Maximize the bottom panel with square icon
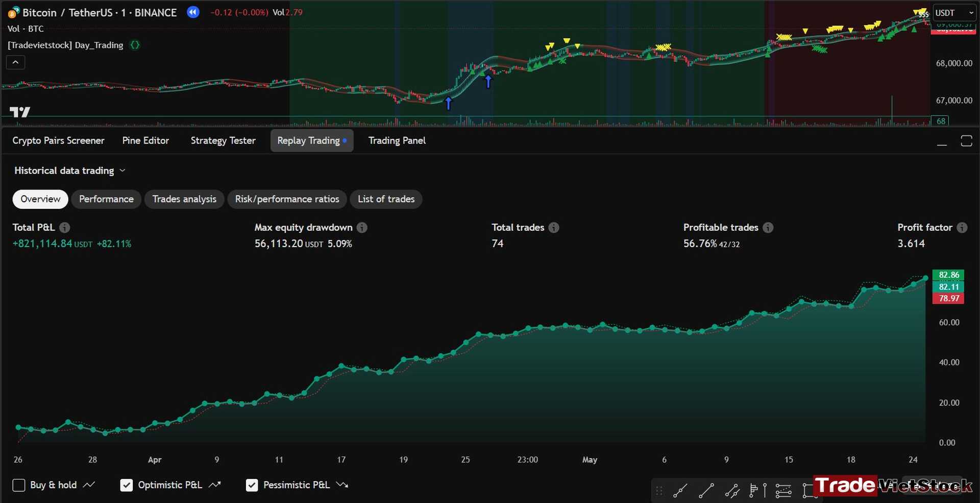 (x=966, y=141)
